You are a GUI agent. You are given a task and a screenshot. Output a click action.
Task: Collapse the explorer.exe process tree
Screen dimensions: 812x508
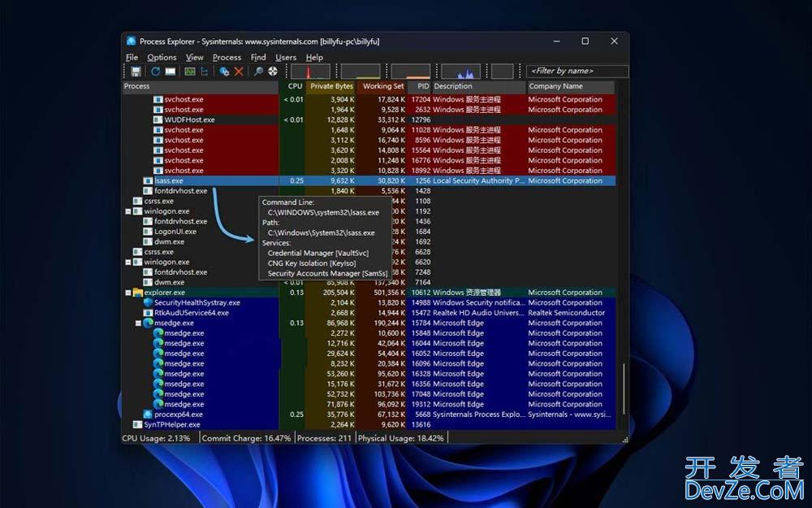[128, 293]
